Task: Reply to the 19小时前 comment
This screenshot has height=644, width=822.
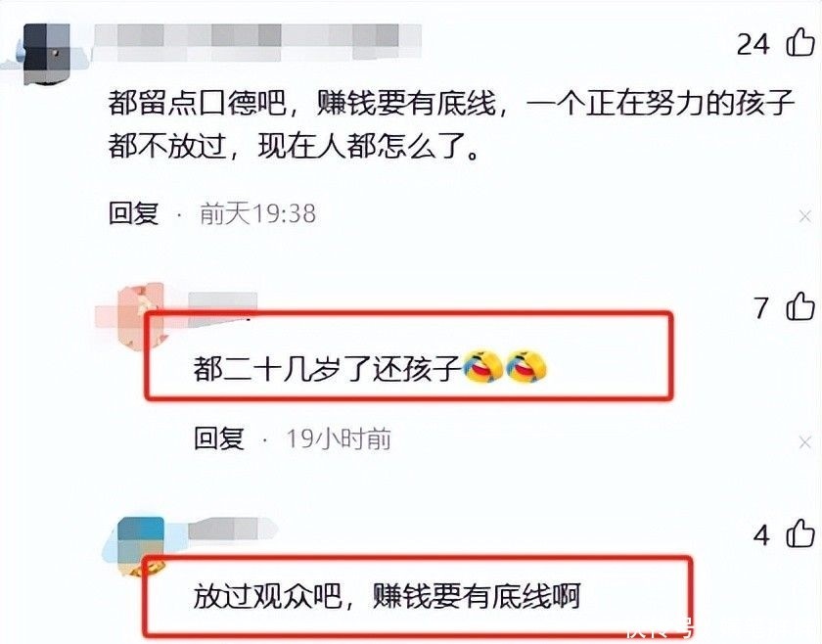Action: (218, 437)
